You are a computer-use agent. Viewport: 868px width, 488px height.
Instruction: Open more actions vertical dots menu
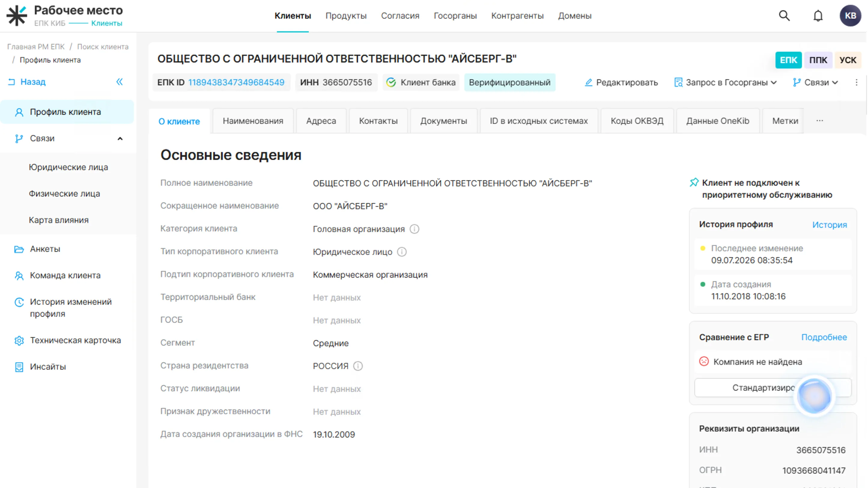pyautogui.click(x=856, y=83)
